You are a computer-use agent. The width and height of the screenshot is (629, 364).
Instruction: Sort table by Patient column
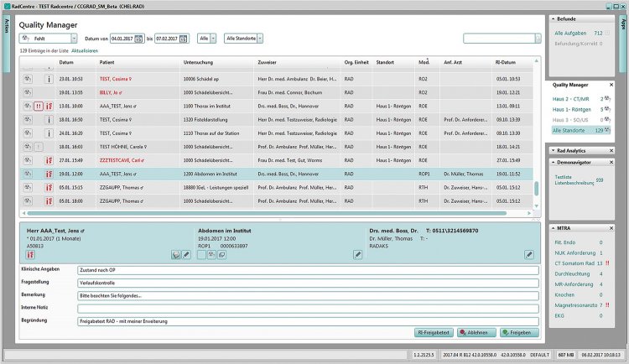tap(107, 62)
